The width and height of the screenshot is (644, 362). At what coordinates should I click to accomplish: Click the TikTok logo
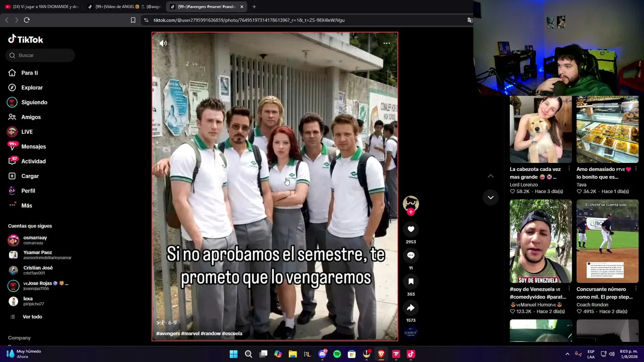coord(26,39)
